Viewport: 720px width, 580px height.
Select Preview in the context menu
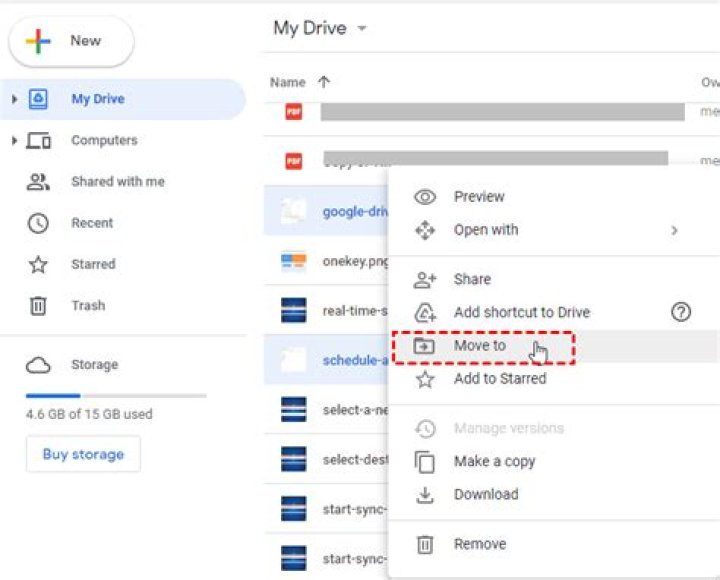(x=479, y=197)
